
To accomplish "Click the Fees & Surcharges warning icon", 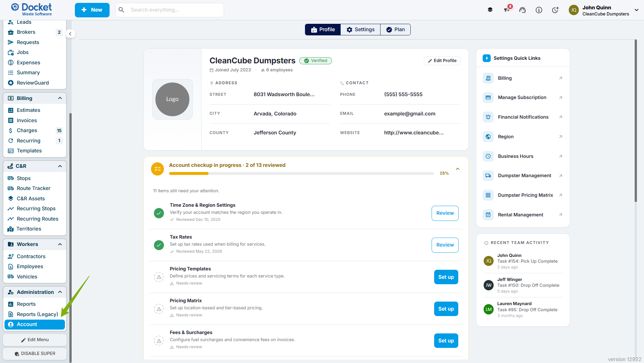I will coord(159,340).
